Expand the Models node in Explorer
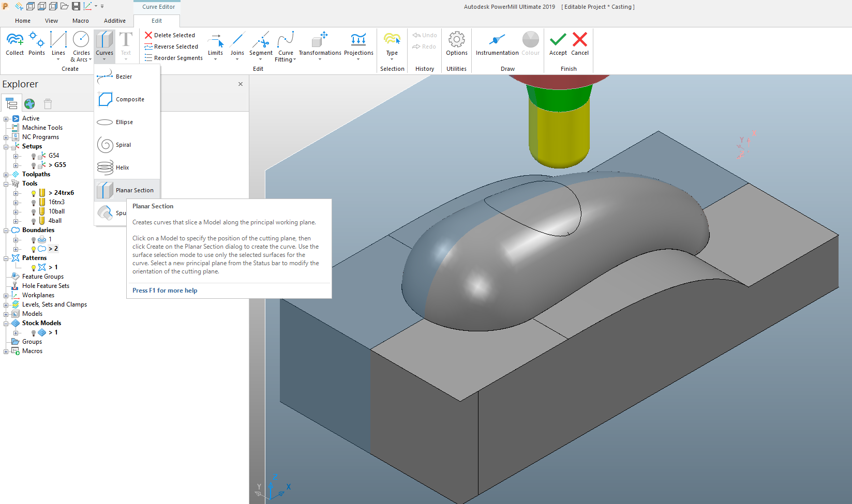Screen dimensions: 852x504 (x=5, y=313)
